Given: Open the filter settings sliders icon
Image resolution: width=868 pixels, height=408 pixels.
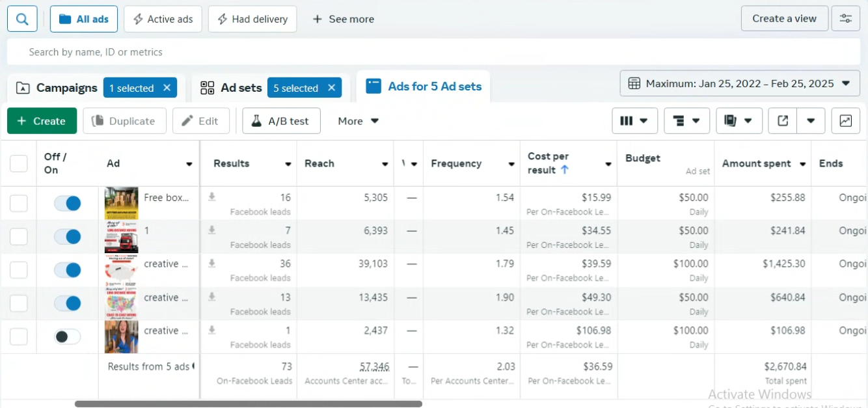Looking at the screenshot, I should [x=845, y=19].
